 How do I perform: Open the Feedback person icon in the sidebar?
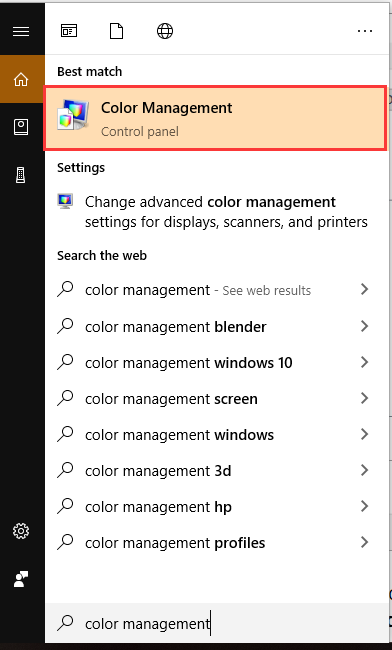[21, 579]
